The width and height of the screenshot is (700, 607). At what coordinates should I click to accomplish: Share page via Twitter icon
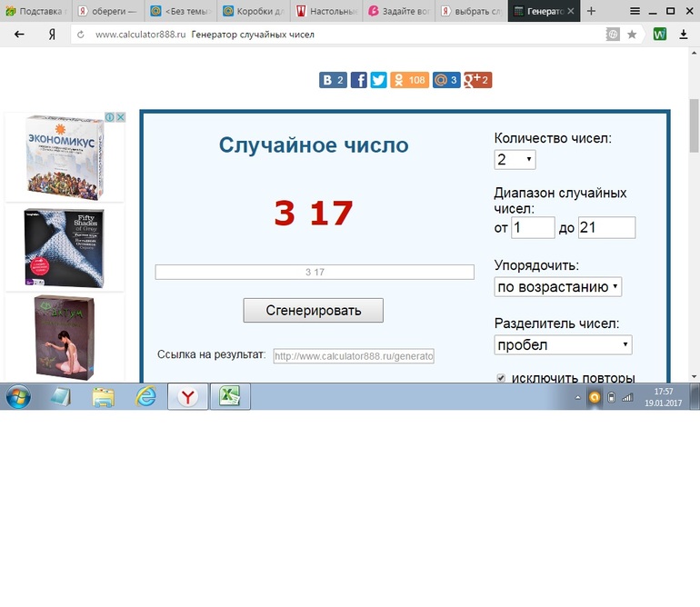coord(378,80)
